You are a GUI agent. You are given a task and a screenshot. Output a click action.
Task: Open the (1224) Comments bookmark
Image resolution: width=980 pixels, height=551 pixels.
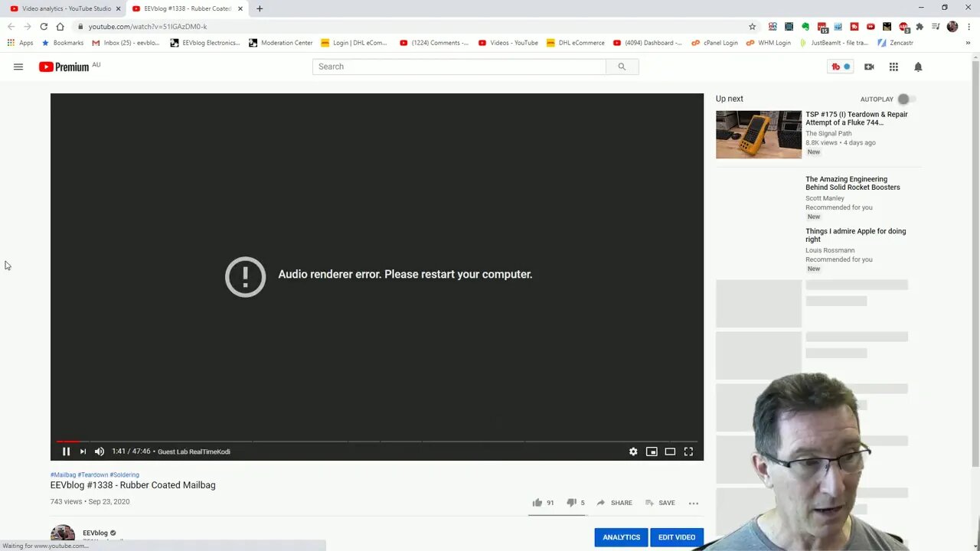pos(434,43)
